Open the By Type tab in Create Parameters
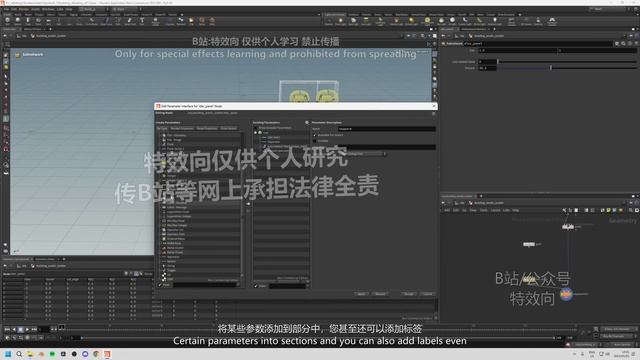Viewport: 640px width, 360px height. tap(162, 128)
